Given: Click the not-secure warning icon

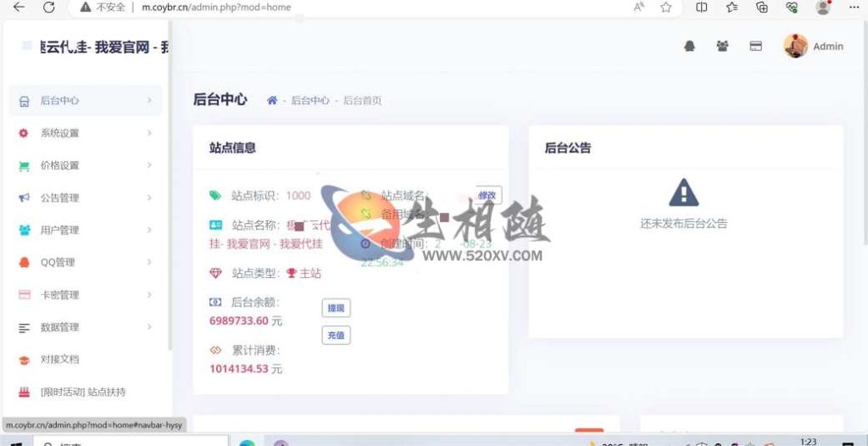Looking at the screenshot, I should (86, 7).
